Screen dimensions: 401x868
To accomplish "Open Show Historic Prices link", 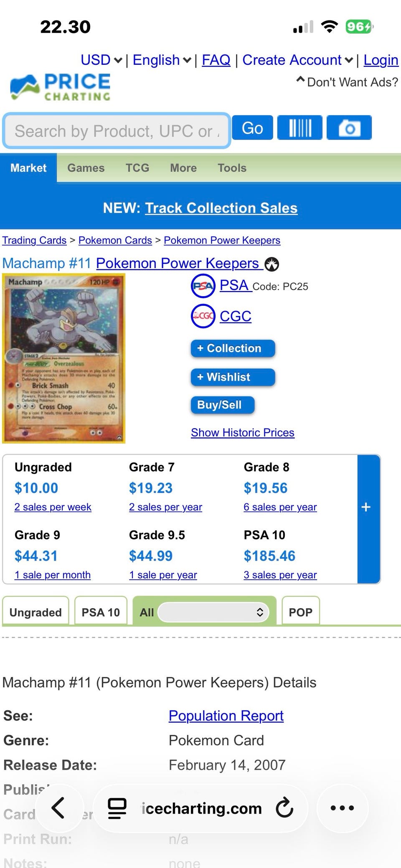I will (243, 432).
